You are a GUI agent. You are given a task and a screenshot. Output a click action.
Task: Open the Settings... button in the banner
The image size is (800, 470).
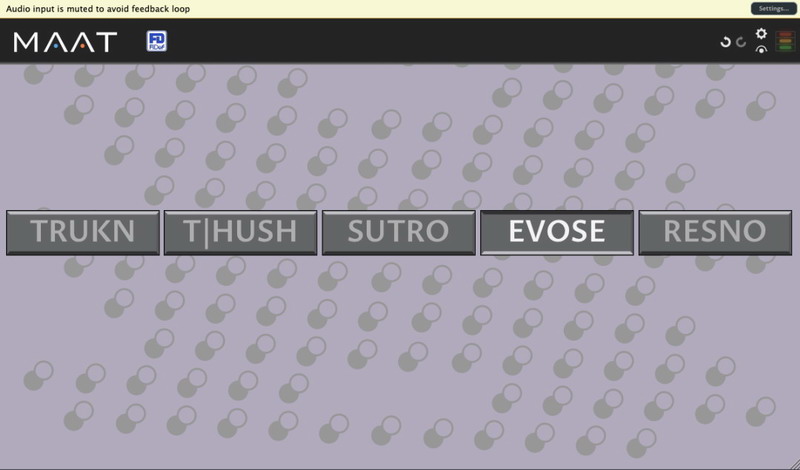pos(773,8)
